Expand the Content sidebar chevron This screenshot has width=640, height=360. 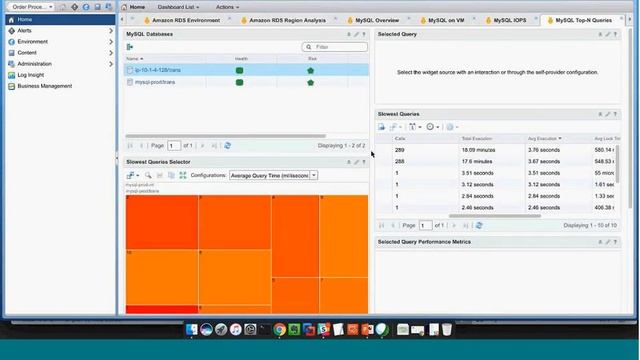click(111, 53)
